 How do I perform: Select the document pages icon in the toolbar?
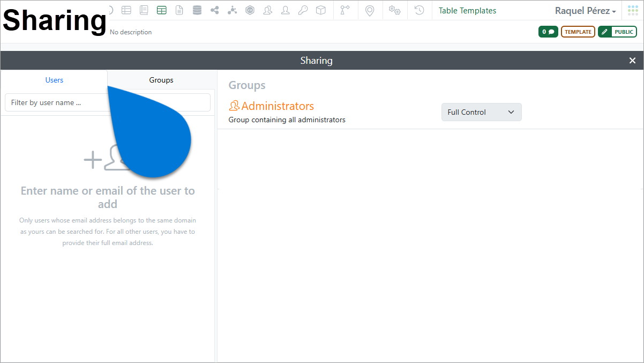point(144,10)
